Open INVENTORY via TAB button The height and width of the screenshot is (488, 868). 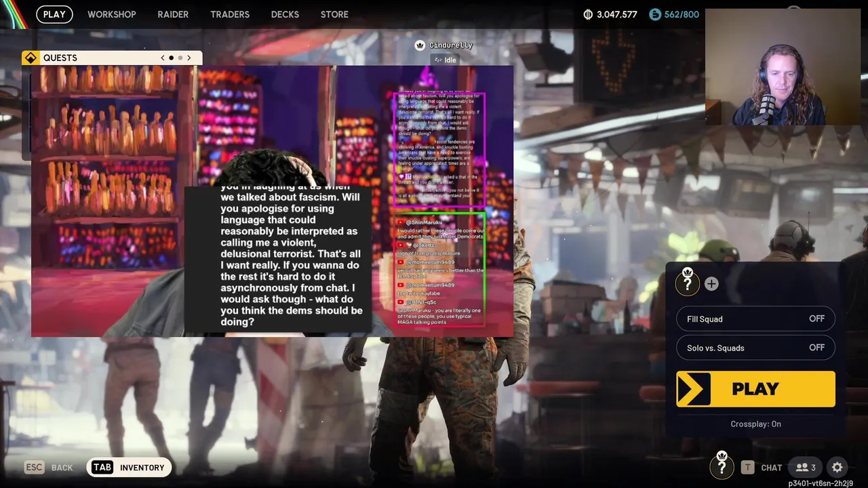(x=129, y=468)
